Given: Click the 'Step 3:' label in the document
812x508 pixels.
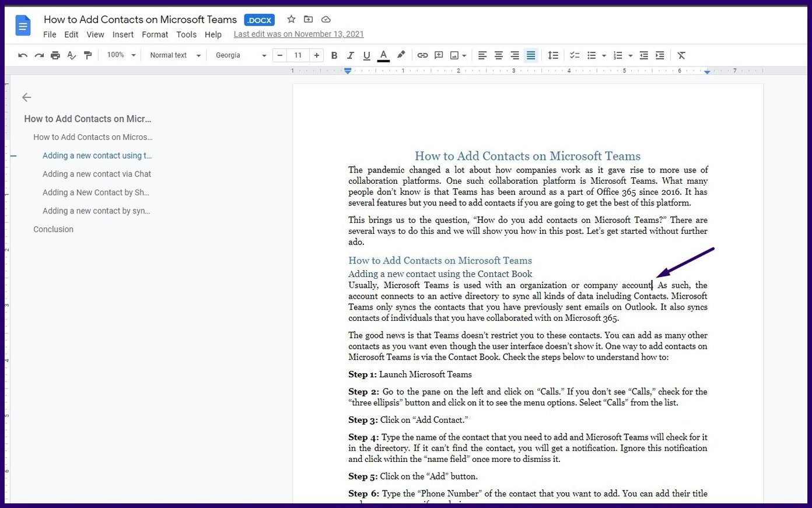Looking at the screenshot, I should click(363, 420).
